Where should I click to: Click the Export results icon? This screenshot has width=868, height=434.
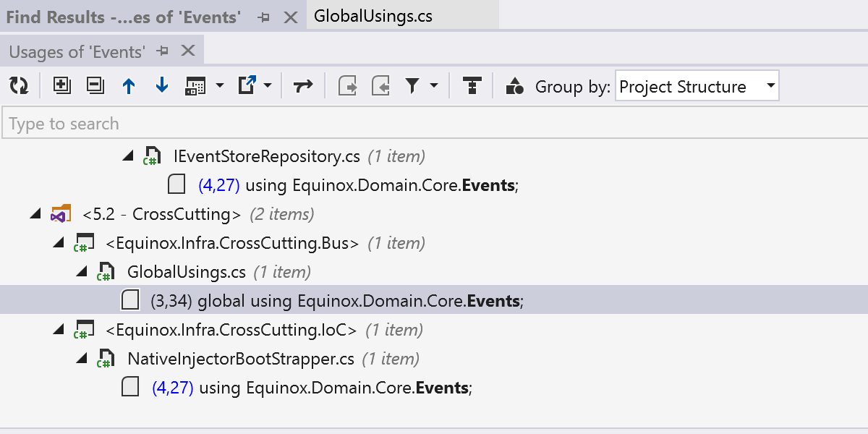[247, 86]
